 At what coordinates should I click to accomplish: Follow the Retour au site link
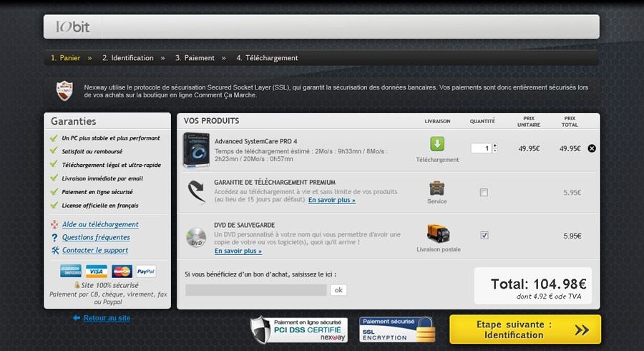pyautogui.click(x=107, y=318)
